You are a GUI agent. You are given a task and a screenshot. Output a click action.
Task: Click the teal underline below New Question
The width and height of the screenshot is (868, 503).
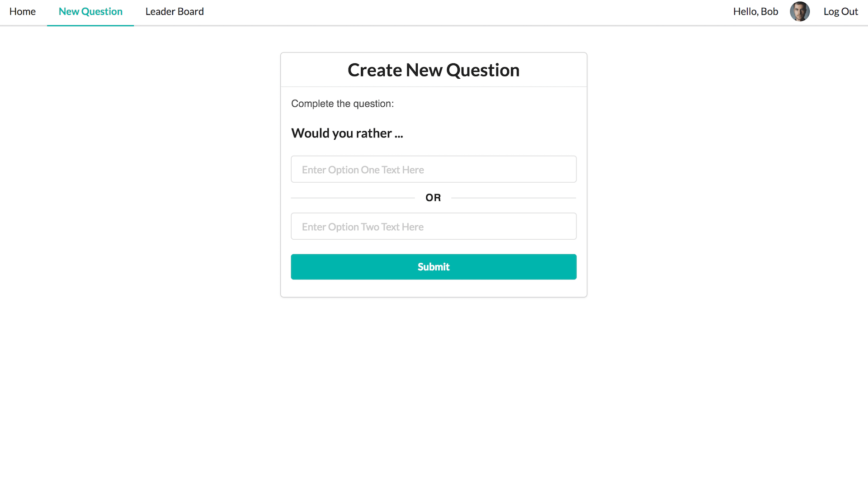click(90, 25)
